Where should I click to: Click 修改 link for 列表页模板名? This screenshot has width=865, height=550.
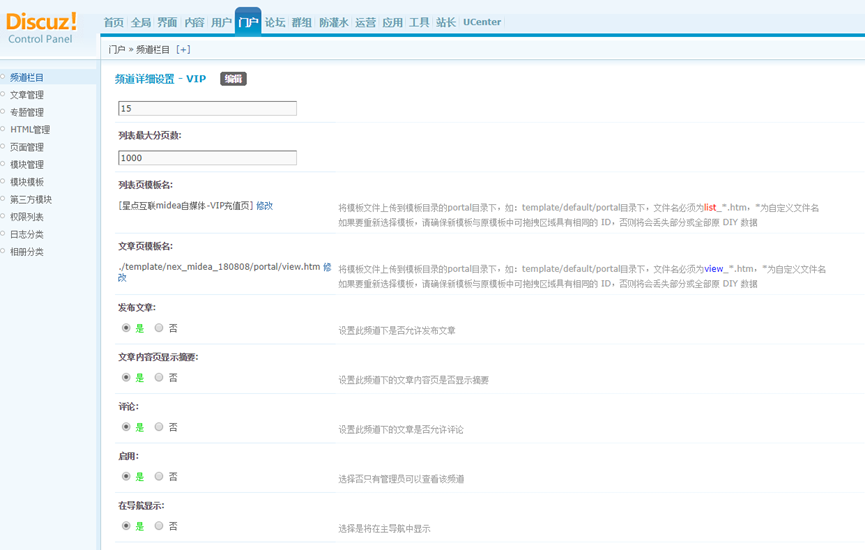pyautogui.click(x=265, y=206)
